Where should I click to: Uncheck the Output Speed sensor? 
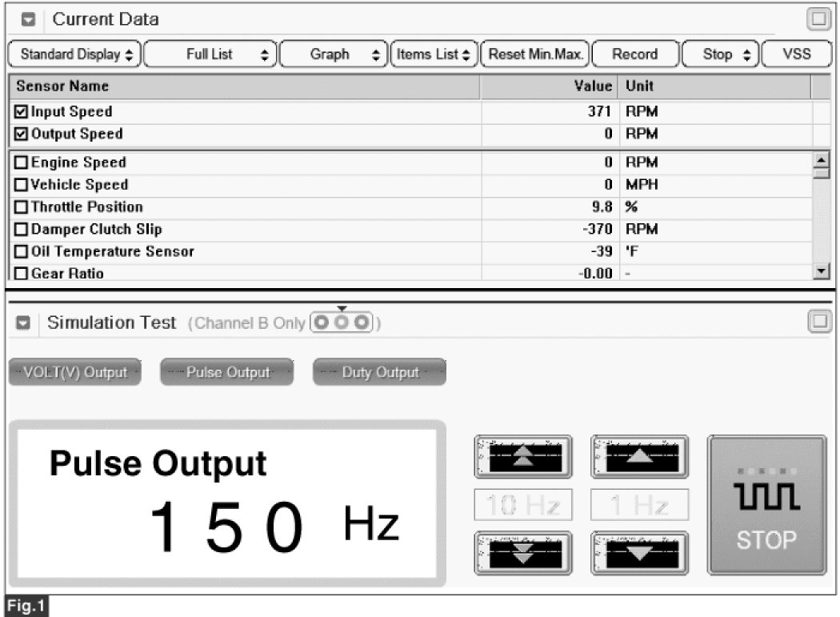pos(21,134)
